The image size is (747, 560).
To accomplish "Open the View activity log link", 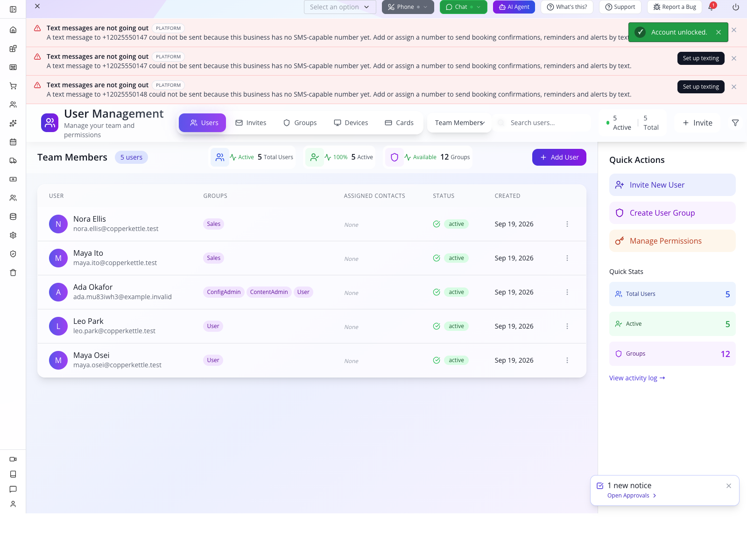I will [637, 378].
